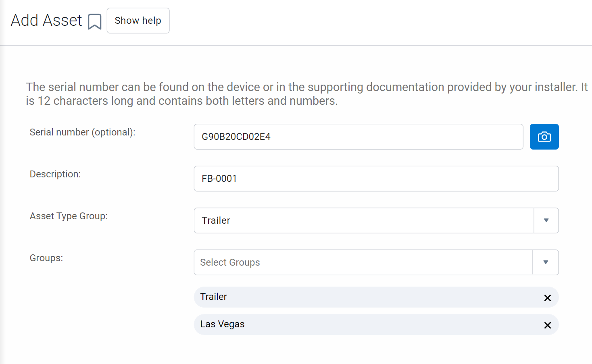Click the Description field containing FB-0001
The height and width of the screenshot is (364, 592).
point(376,179)
